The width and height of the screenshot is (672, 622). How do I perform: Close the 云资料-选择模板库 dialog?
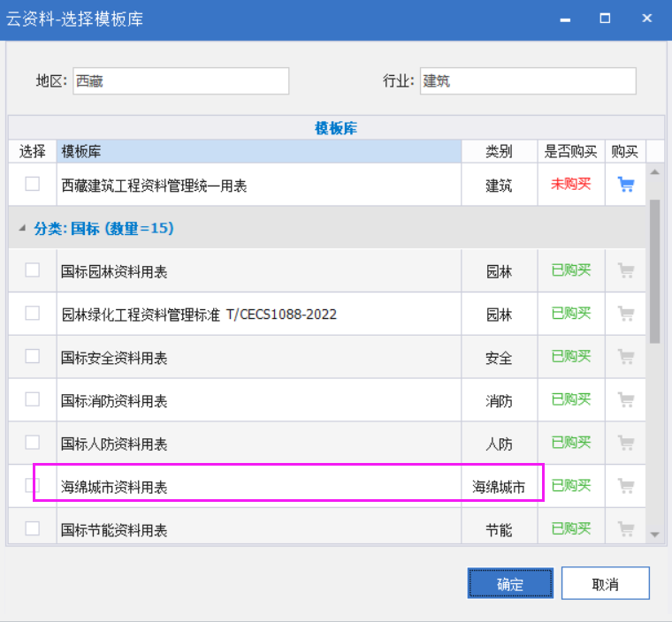tap(647, 18)
